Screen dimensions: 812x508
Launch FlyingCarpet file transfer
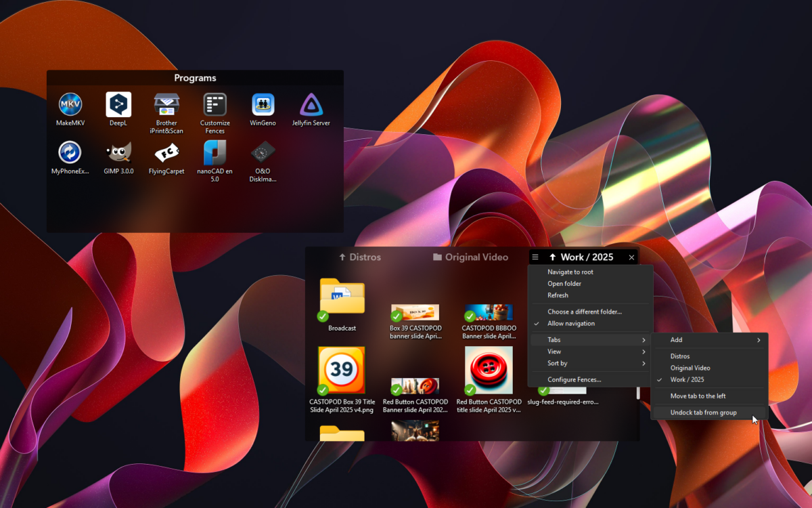click(x=166, y=152)
